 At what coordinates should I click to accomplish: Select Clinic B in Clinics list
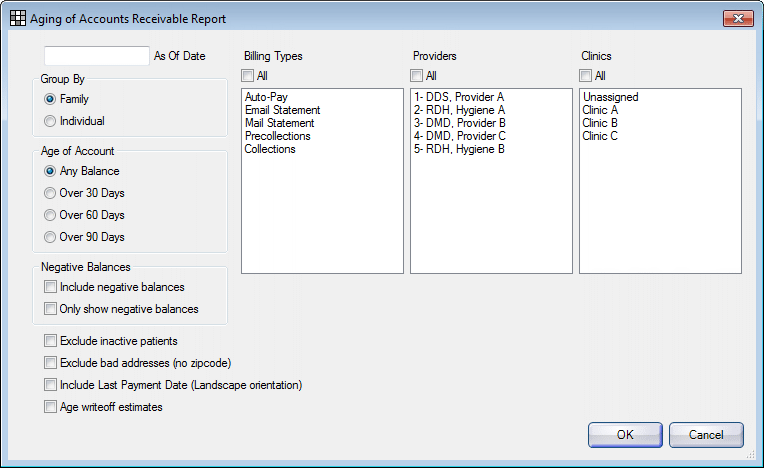click(x=660, y=123)
